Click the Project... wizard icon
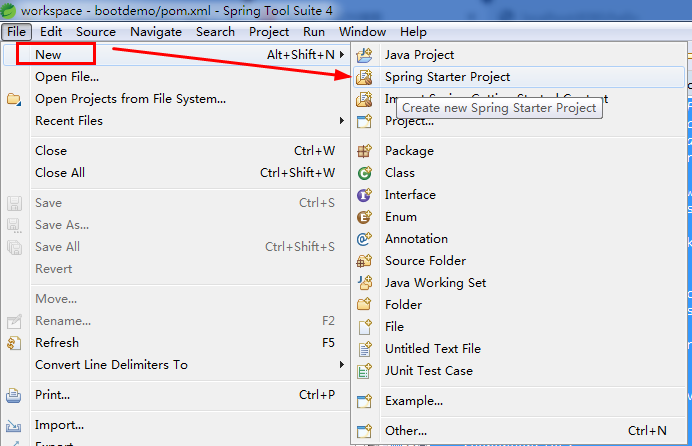Image resolution: width=692 pixels, height=446 pixels. pyautogui.click(x=365, y=121)
